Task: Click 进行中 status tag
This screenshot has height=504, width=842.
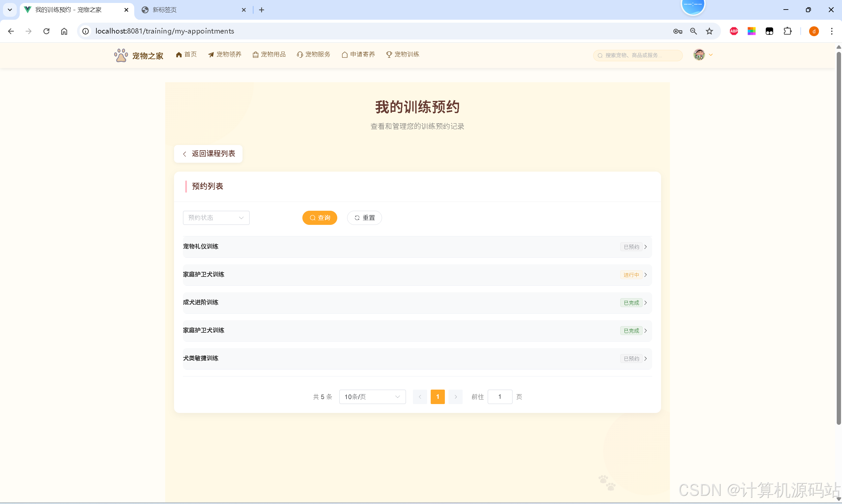Action: pyautogui.click(x=631, y=275)
